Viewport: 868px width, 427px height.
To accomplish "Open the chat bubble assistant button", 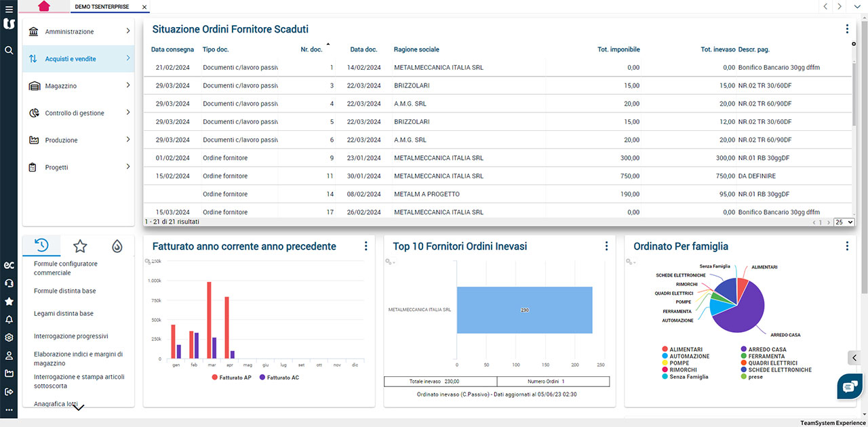I will pyautogui.click(x=848, y=386).
